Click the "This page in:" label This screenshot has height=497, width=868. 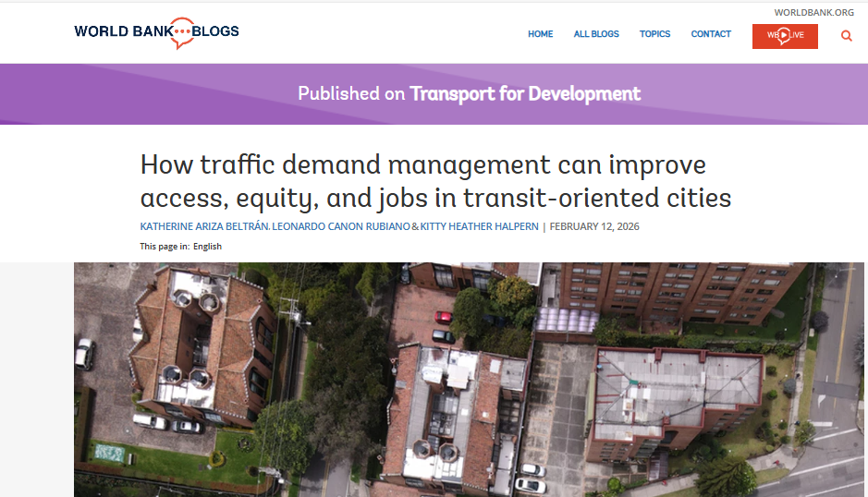pos(165,247)
